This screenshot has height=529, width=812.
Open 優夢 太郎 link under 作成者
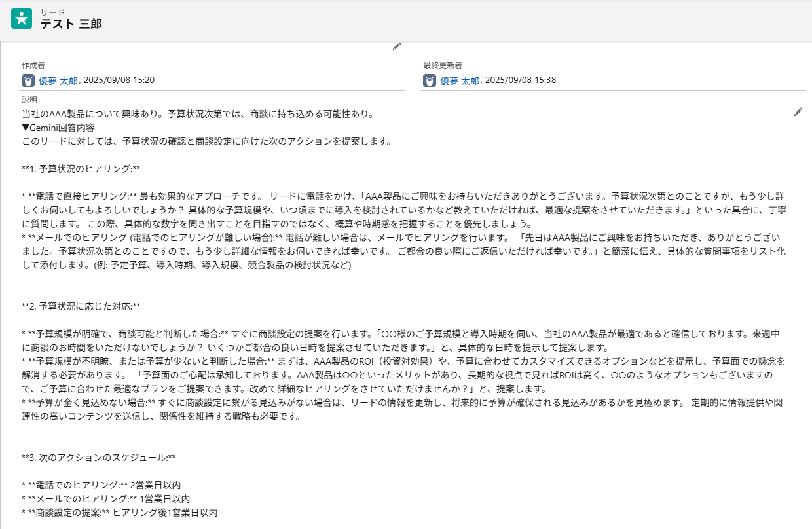click(58, 81)
